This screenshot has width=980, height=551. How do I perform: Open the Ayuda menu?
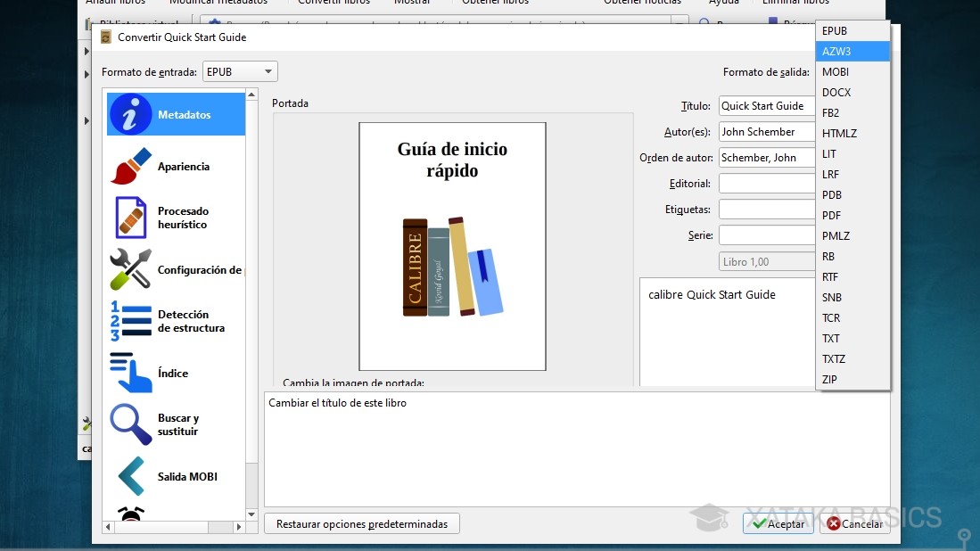click(x=722, y=3)
